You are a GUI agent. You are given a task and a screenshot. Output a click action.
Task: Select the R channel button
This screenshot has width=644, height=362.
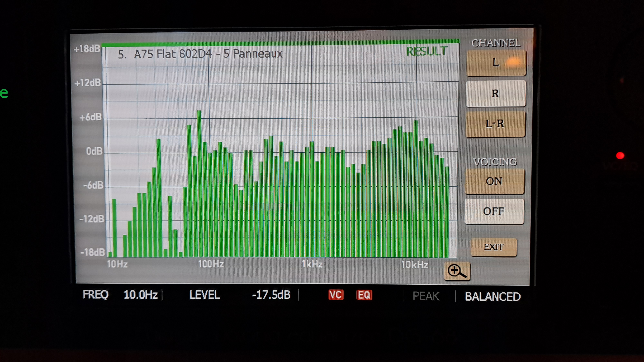coord(496,94)
